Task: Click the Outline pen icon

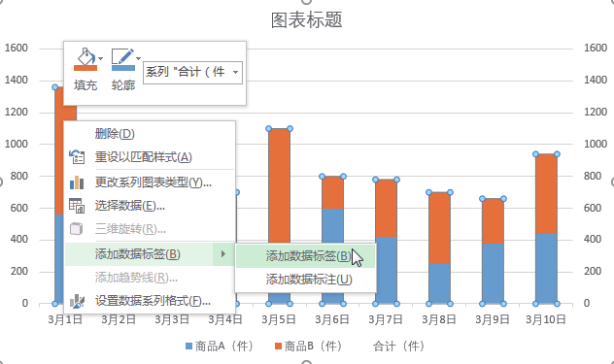Action: (122, 56)
